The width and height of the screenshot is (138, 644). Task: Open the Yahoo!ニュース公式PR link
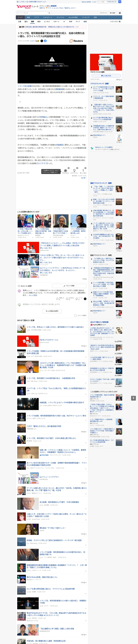click(x=104, y=147)
